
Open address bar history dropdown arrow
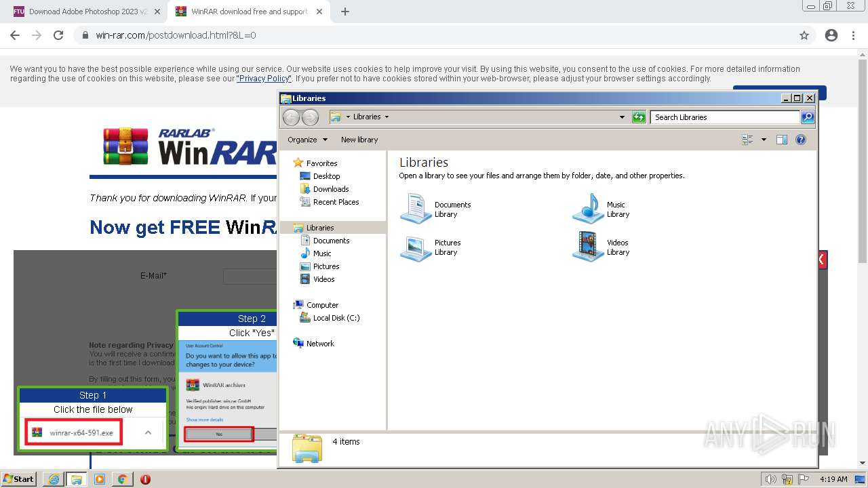click(622, 117)
